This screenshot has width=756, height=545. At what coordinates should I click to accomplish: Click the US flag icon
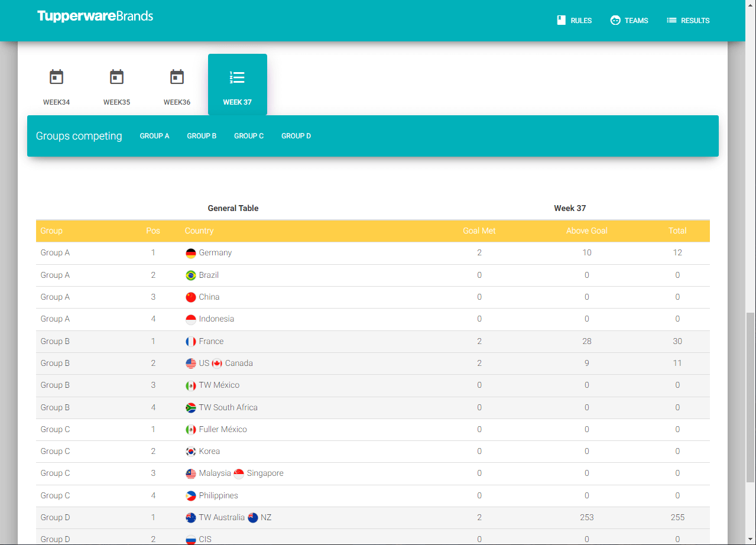pos(191,364)
